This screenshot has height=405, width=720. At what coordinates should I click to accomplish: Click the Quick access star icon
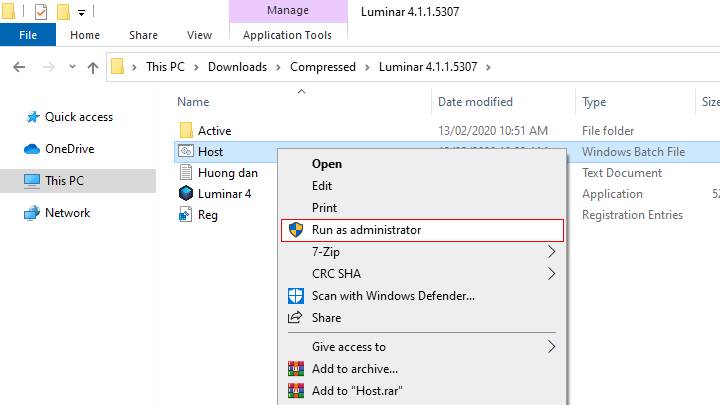click(x=32, y=117)
